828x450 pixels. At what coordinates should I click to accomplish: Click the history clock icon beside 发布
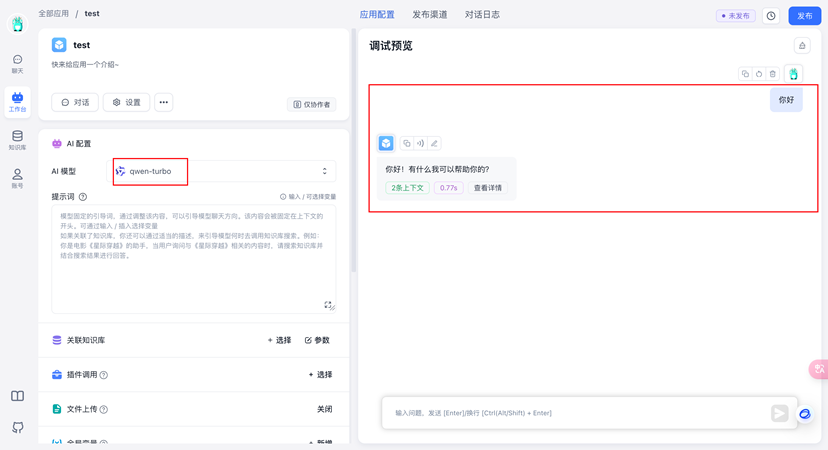[771, 16]
